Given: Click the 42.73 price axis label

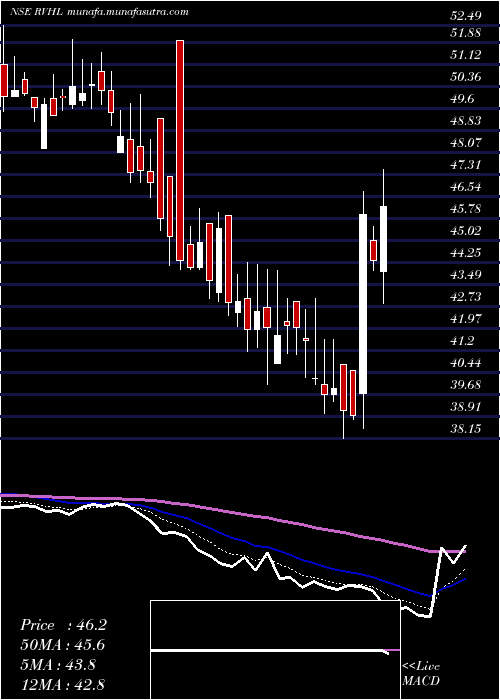Looking at the screenshot, I should pyautogui.click(x=466, y=297).
